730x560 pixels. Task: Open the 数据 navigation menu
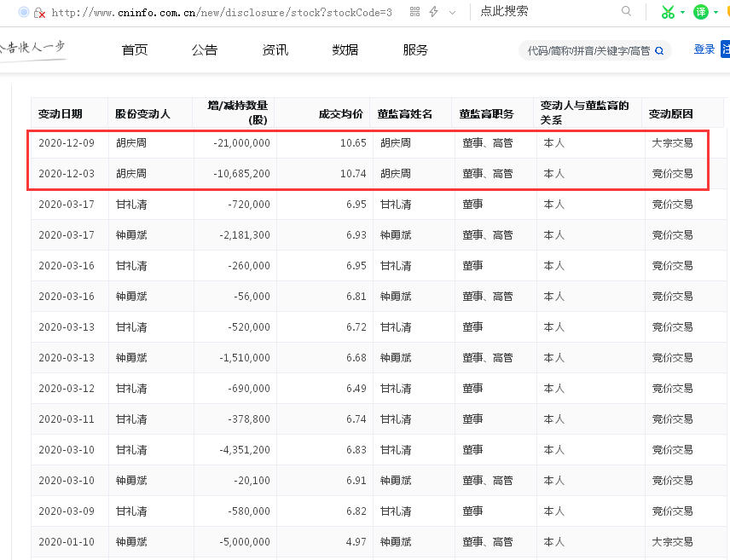pyautogui.click(x=345, y=50)
